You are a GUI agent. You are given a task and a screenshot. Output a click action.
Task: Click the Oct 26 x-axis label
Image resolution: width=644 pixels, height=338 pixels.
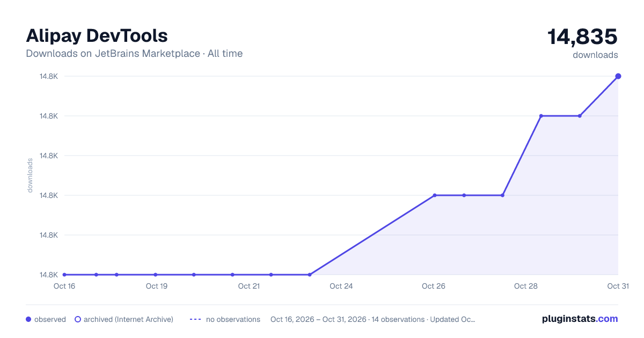click(434, 286)
